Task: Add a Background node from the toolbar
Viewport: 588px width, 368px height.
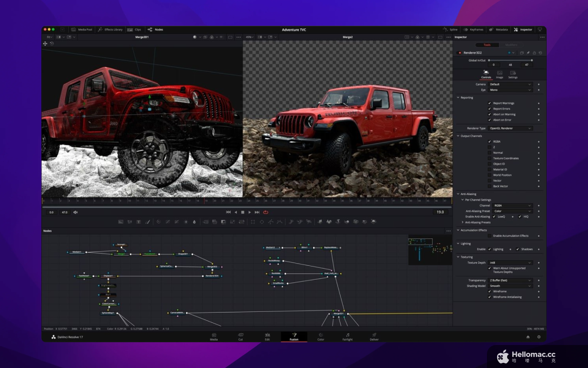Action: 121,222
